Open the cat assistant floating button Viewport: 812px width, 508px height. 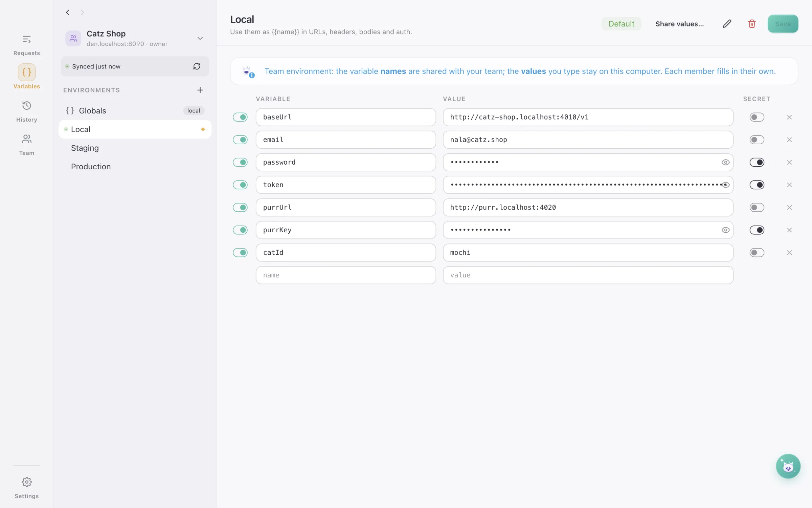click(x=788, y=466)
